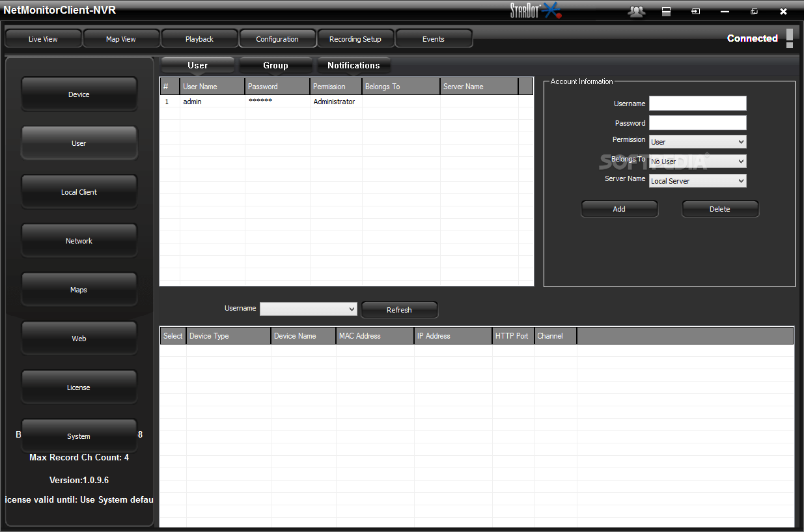804x532 pixels.
Task: Click the users icon in the title bar
Action: pos(636,11)
